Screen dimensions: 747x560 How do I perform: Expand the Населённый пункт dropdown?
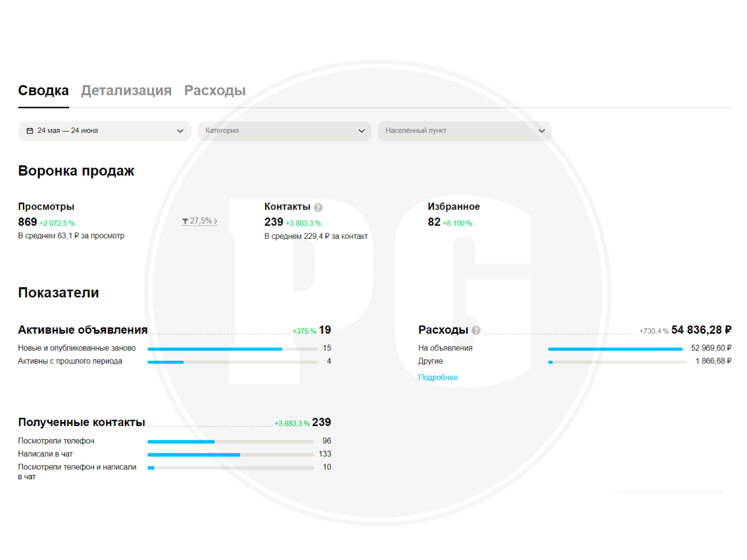point(465,131)
